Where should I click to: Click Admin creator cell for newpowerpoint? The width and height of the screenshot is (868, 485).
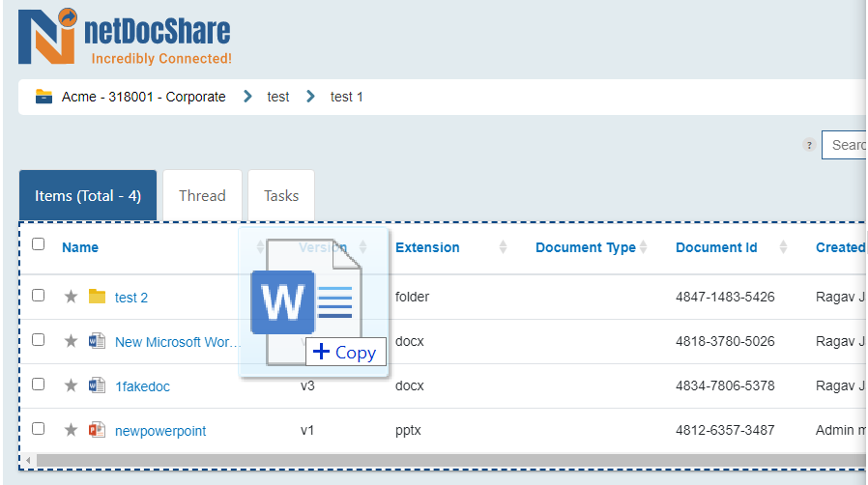840,430
